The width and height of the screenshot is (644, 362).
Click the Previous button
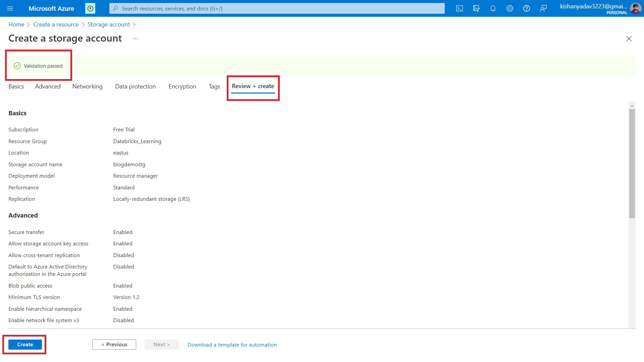click(x=114, y=345)
